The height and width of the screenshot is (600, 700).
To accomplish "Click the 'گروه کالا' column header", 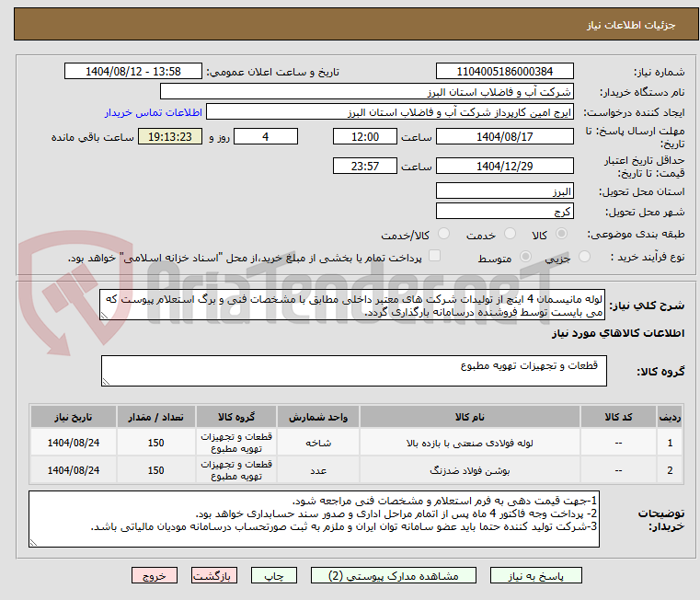I will tap(236, 417).
